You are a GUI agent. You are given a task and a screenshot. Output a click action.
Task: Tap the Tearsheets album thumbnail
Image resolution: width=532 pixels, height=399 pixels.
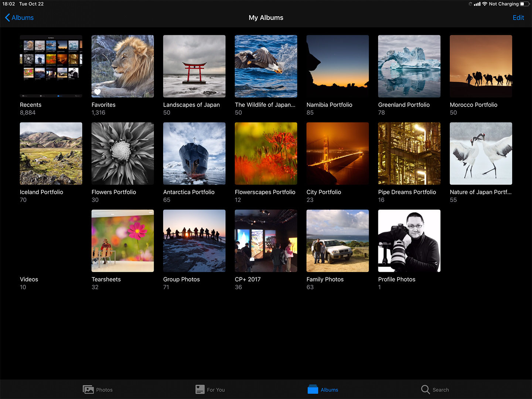[x=123, y=241]
